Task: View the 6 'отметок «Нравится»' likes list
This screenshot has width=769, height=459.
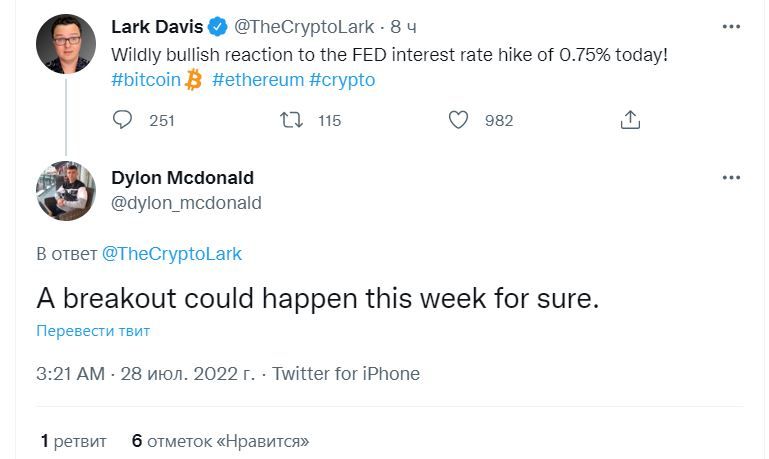Action: 220,441
